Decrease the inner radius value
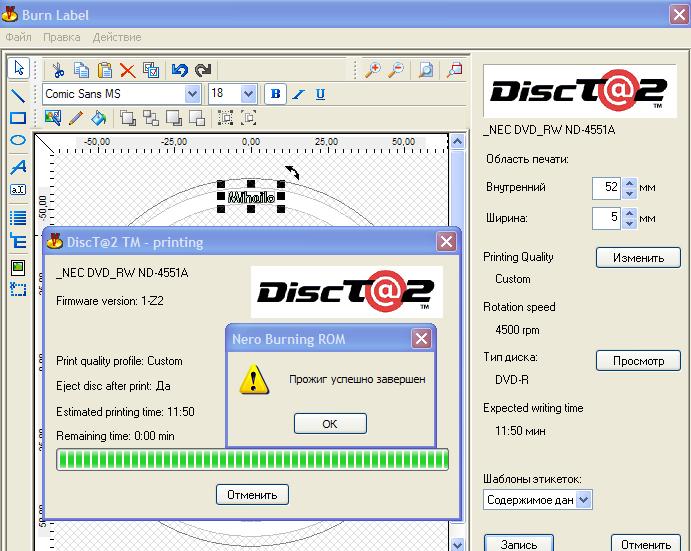The image size is (691, 551). click(630, 193)
